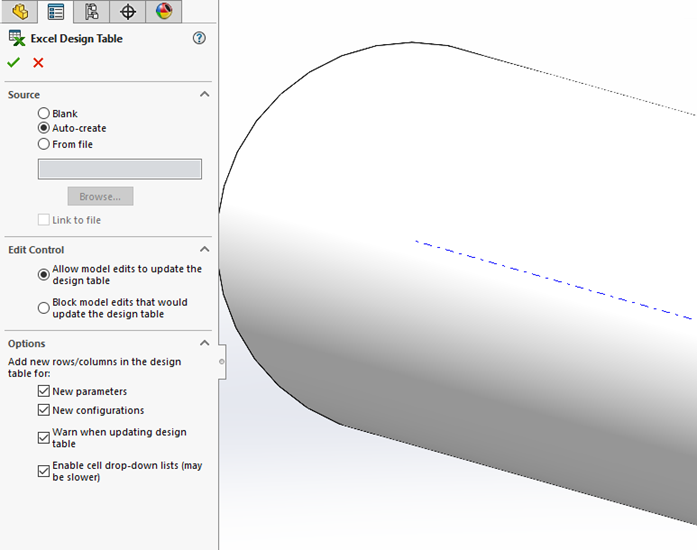Cancel with the red X
The height and width of the screenshot is (550, 697).
[38, 63]
